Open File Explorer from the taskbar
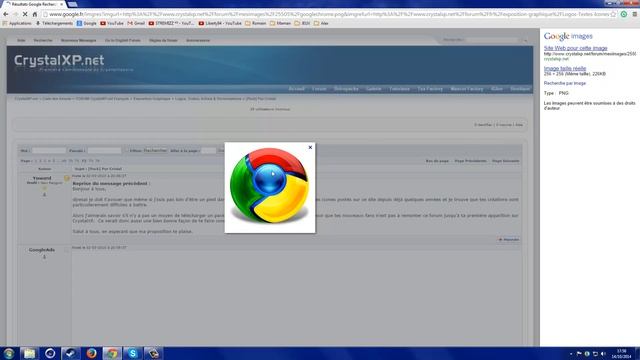 [29, 353]
